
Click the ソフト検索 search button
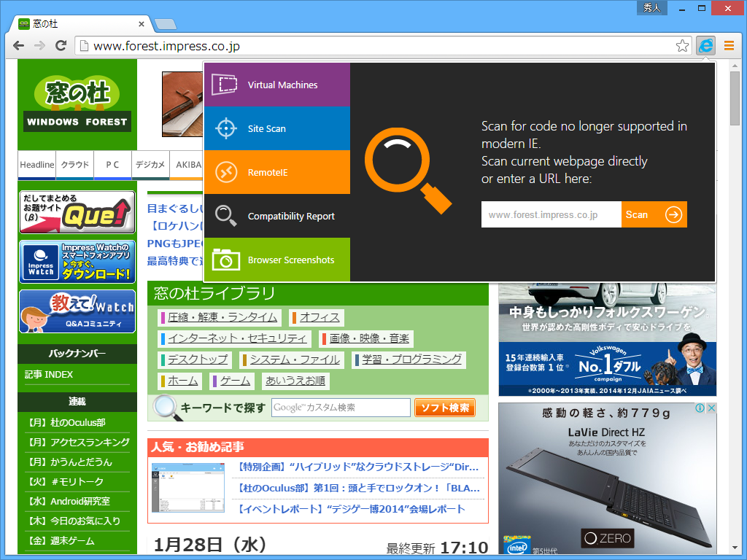coord(444,408)
